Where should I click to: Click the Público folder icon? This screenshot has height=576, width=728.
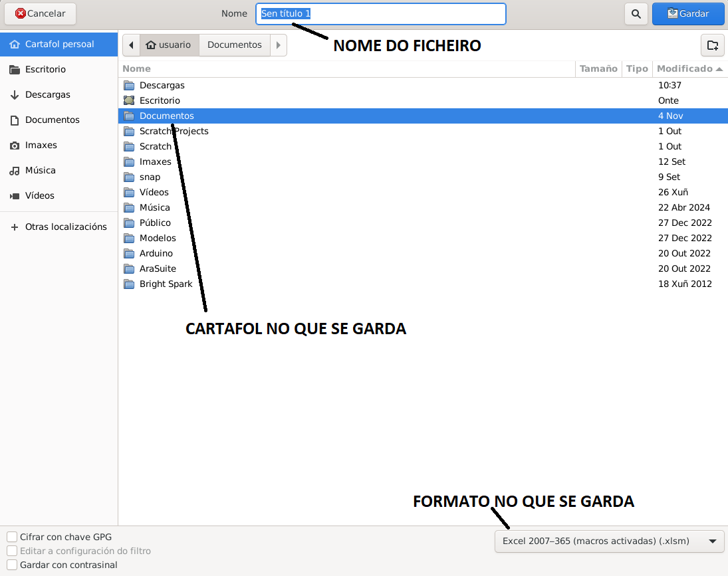129,223
